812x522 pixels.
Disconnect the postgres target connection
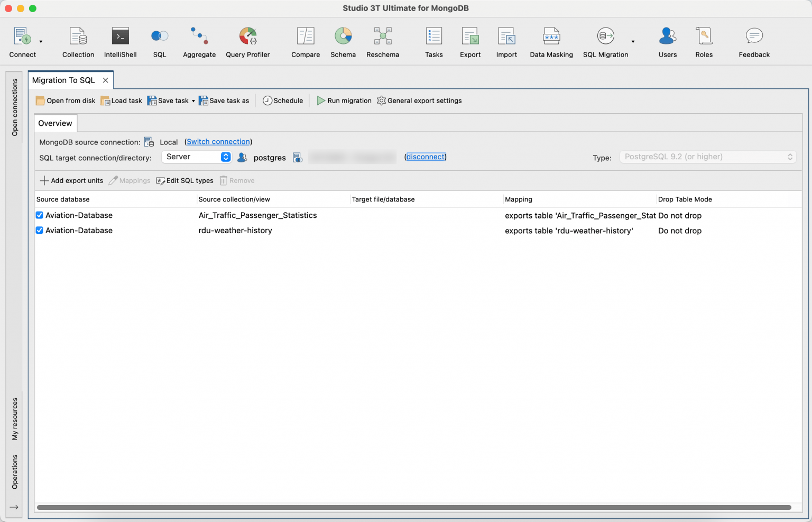[426, 157]
